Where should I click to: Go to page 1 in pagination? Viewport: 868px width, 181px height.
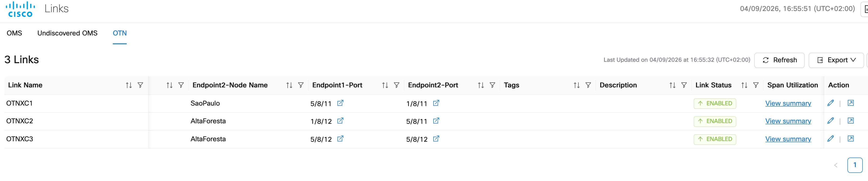855,165
